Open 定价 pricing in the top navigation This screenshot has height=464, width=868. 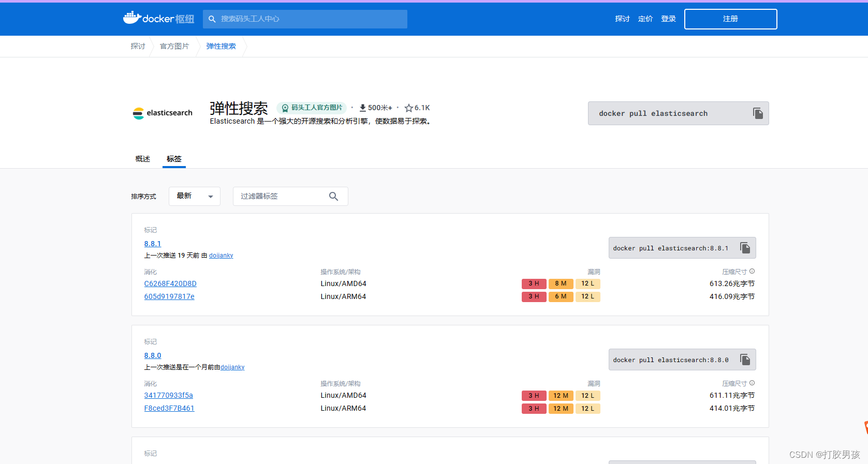click(x=645, y=19)
